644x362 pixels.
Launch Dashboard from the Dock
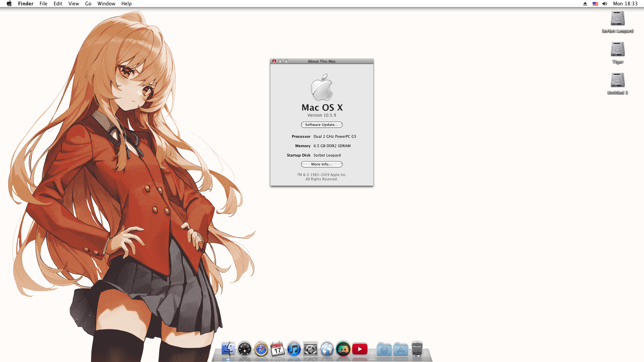coord(245,349)
